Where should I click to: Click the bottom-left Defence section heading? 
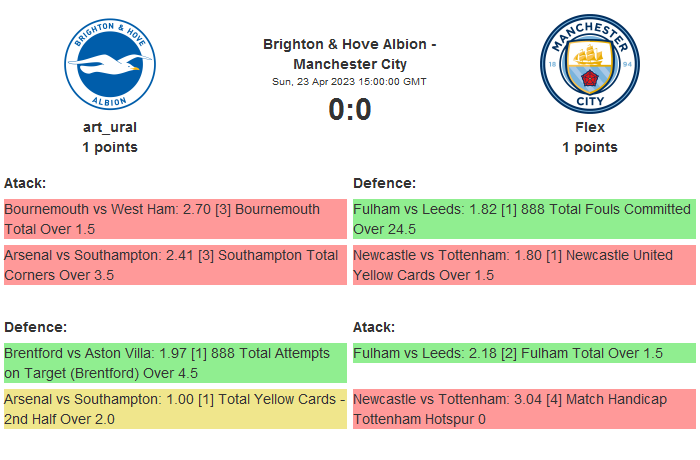(x=36, y=327)
